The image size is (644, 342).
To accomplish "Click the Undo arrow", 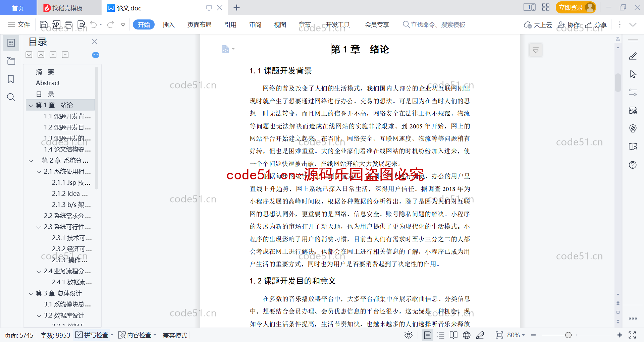I will [x=94, y=24].
